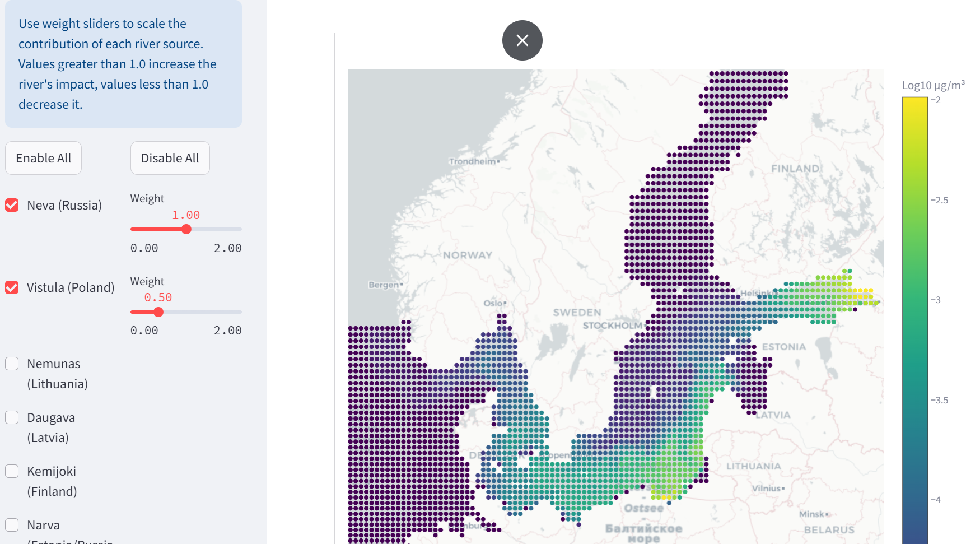Viewport: 980px width, 544px height.
Task: Click the Oslo city label on map
Action: click(x=493, y=303)
